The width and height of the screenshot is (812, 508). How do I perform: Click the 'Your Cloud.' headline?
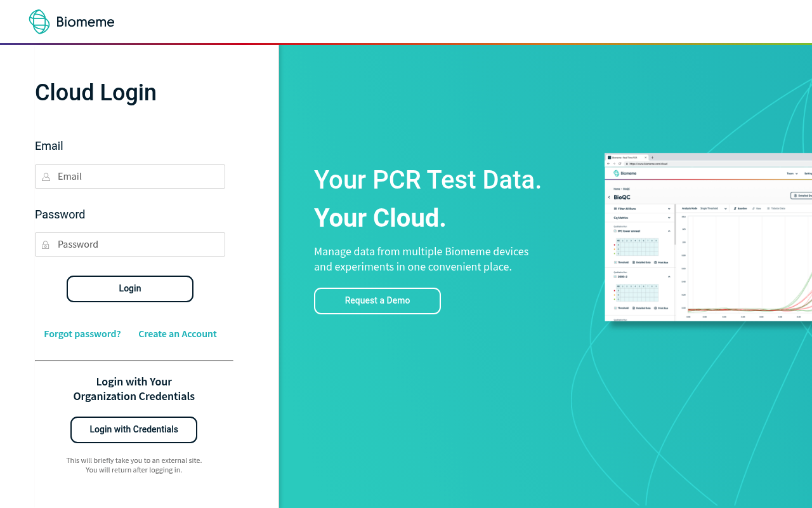pyautogui.click(x=380, y=218)
